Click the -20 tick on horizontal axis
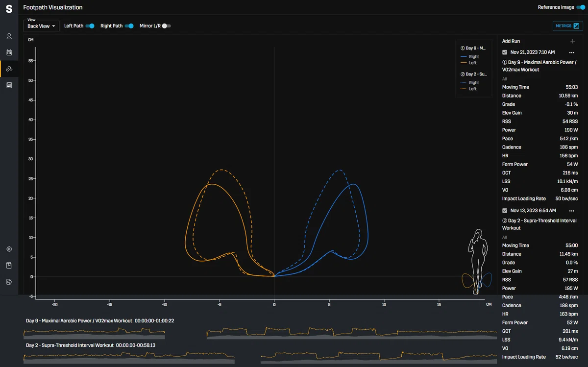The width and height of the screenshot is (588, 367). pyautogui.click(x=54, y=304)
